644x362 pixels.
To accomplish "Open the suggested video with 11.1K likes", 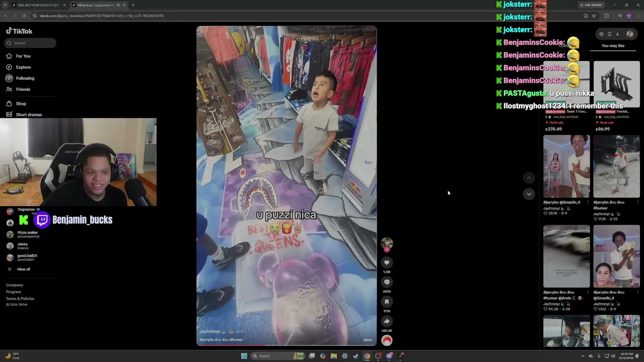I will coord(616,166).
